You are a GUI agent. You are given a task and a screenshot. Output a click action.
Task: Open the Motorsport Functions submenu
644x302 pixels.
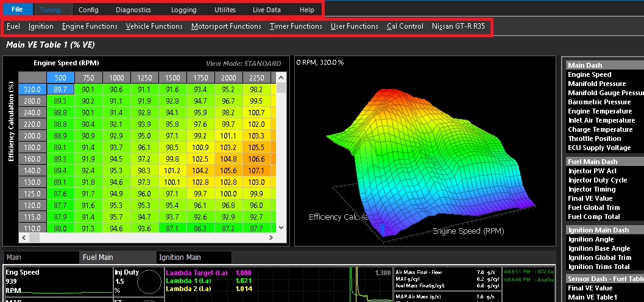(226, 26)
